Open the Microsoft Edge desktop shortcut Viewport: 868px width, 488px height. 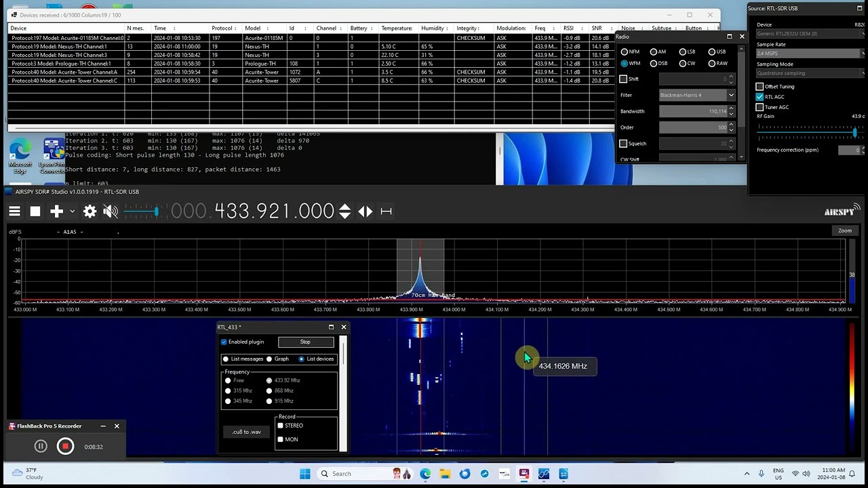tap(20, 156)
